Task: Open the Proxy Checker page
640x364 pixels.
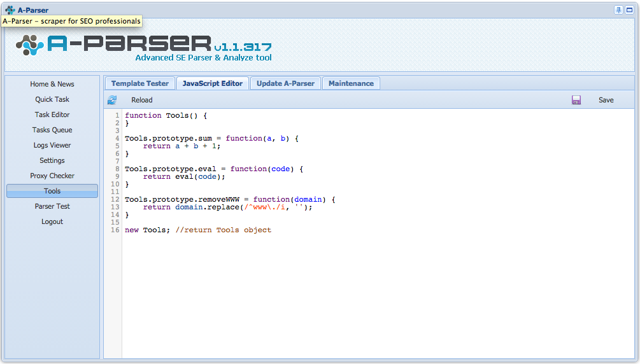Action: (x=52, y=176)
